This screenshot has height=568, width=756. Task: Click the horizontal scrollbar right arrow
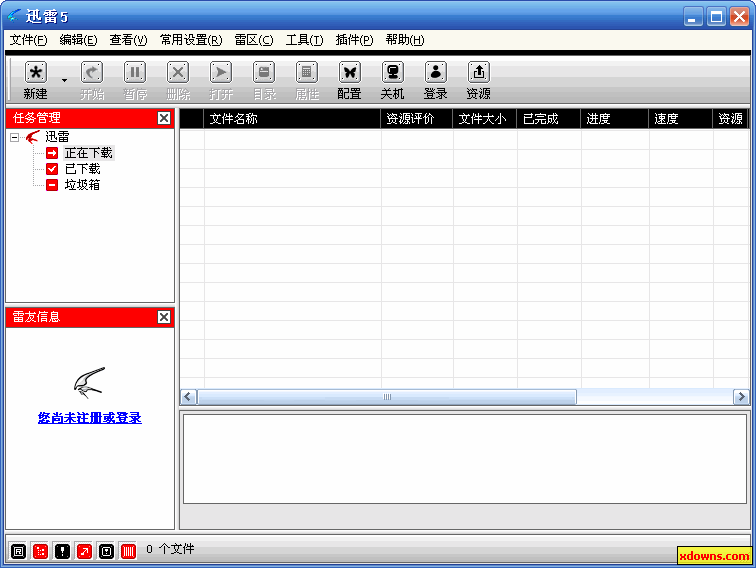point(741,397)
